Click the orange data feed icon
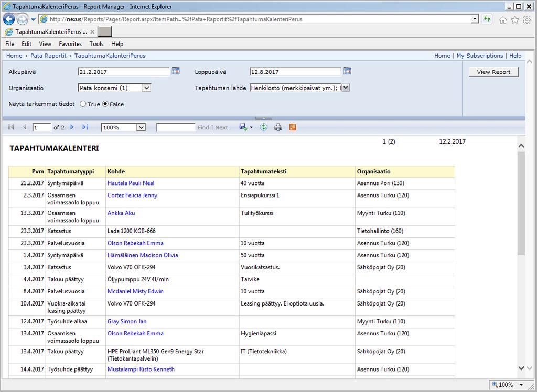Viewport: 537px width, 392px height. click(293, 127)
